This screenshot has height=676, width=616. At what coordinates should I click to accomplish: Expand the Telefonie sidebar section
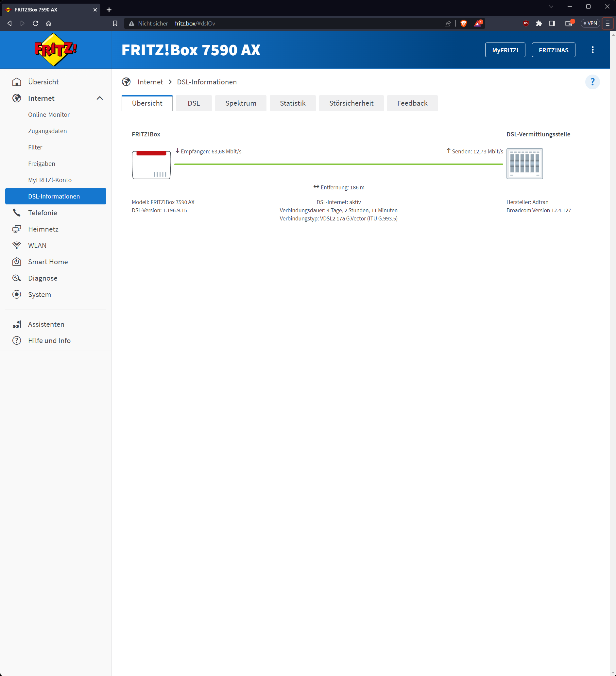[x=43, y=213]
